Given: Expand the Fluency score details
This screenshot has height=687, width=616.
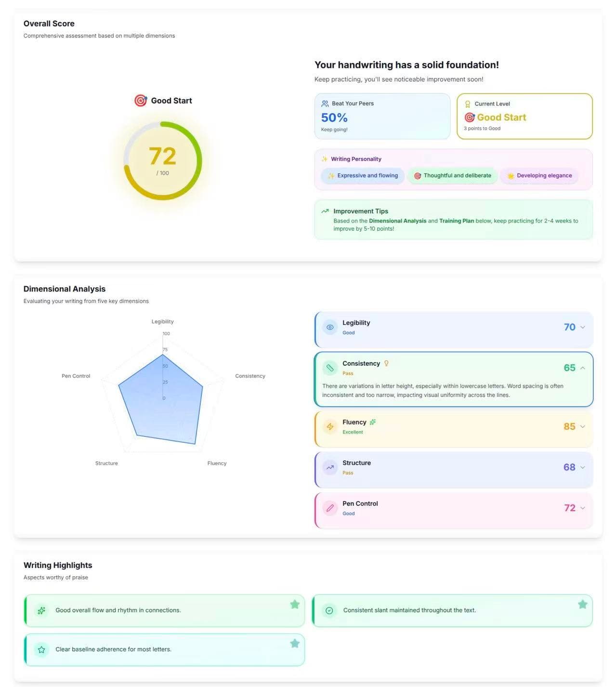Looking at the screenshot, I should (583, 427).
